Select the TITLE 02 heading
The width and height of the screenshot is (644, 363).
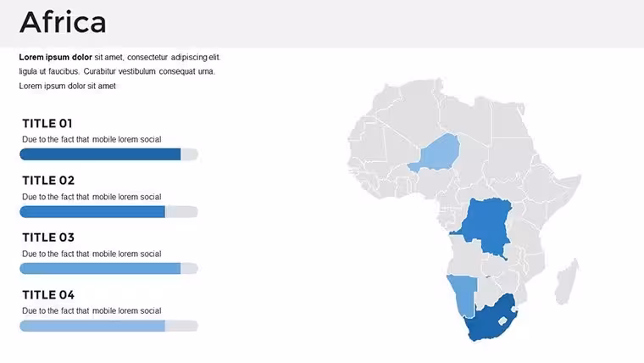click(48, 181)
